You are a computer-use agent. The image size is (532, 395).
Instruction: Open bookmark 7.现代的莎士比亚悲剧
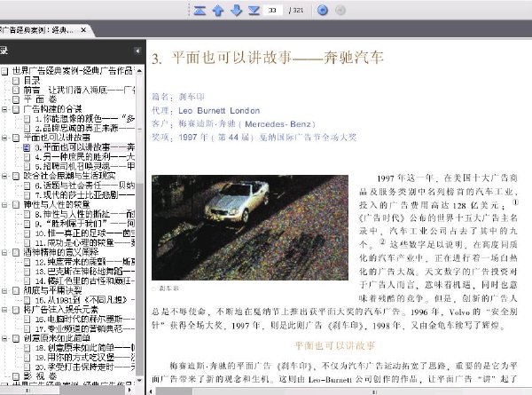tap(85, 195)
